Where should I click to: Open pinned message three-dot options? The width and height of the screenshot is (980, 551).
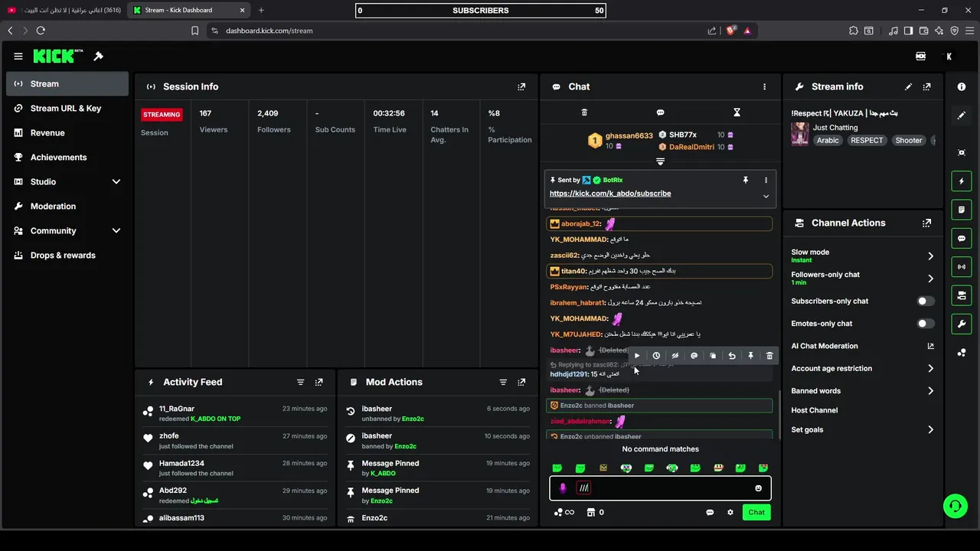tap(766, 180)
